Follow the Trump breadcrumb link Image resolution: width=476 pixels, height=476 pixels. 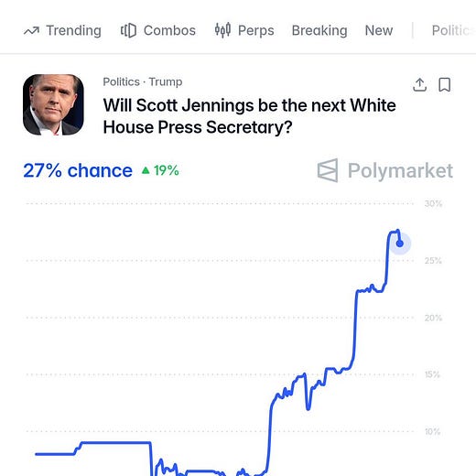[166, 81]
